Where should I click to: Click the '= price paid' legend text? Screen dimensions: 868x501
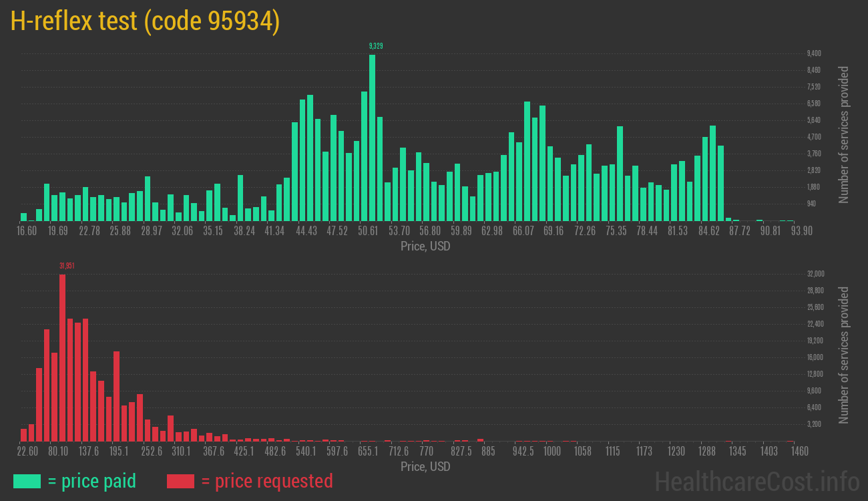(92, 481)
